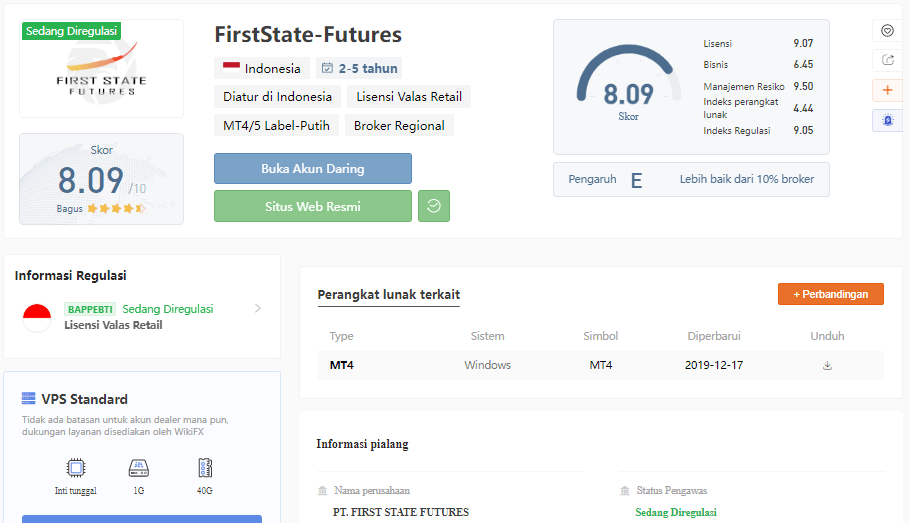Download the MT4 Windows software
The height and width of the screenshot is (523, 910).
pyautogui.click(x=827, y=365)
